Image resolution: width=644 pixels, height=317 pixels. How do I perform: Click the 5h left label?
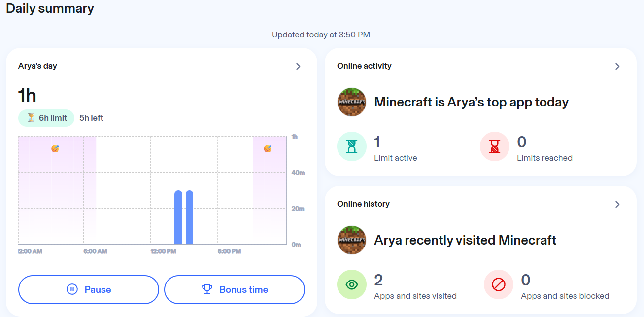(91, 118)
